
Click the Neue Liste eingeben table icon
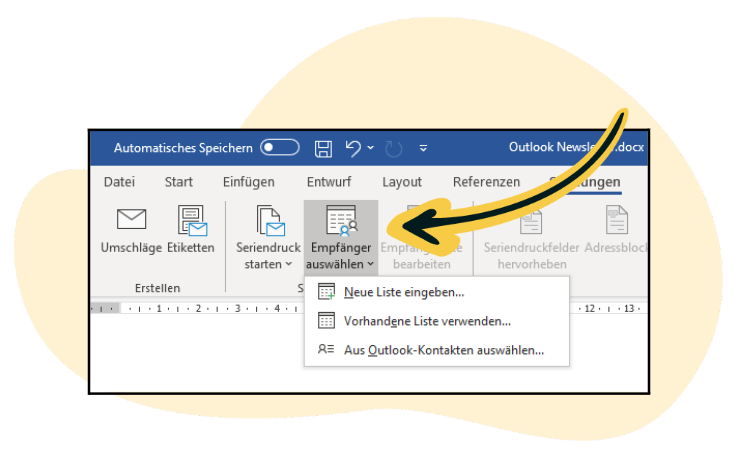tap(326, 292)
